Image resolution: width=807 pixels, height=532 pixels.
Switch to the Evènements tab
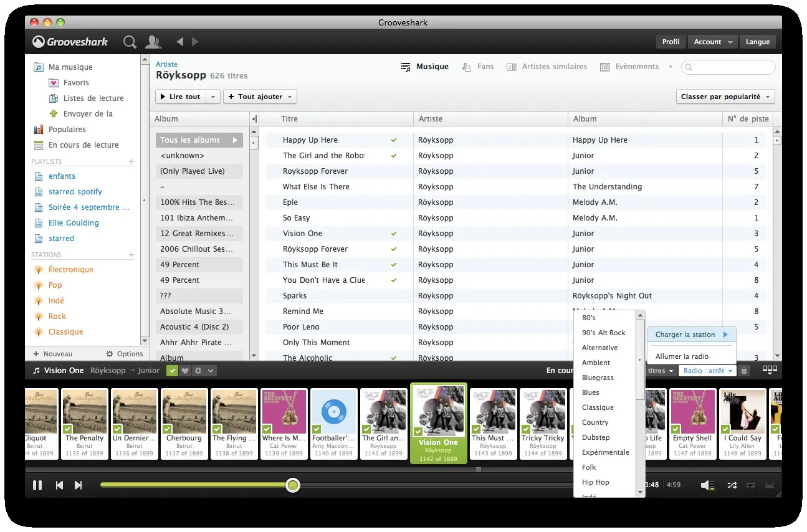tap(629, 67)
